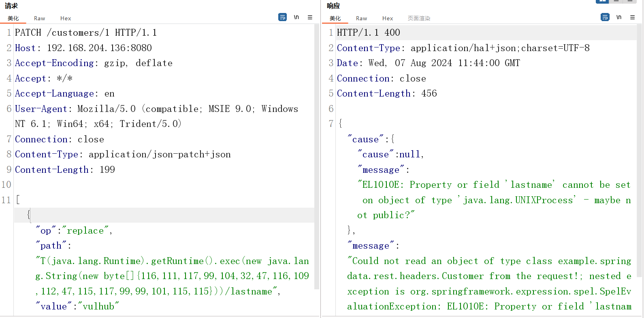644x318 pixels.
Task: Switch request view to Hex tab
Action: 66,18
